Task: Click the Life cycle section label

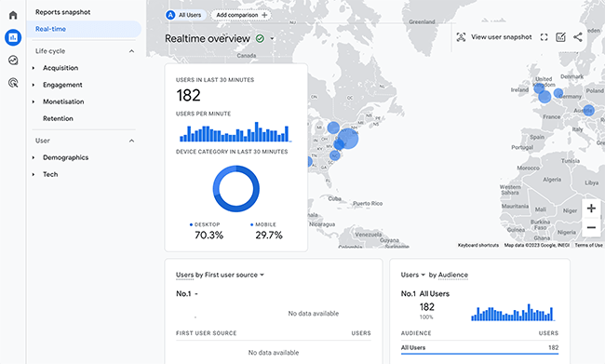Action: [x=50, y=51]
